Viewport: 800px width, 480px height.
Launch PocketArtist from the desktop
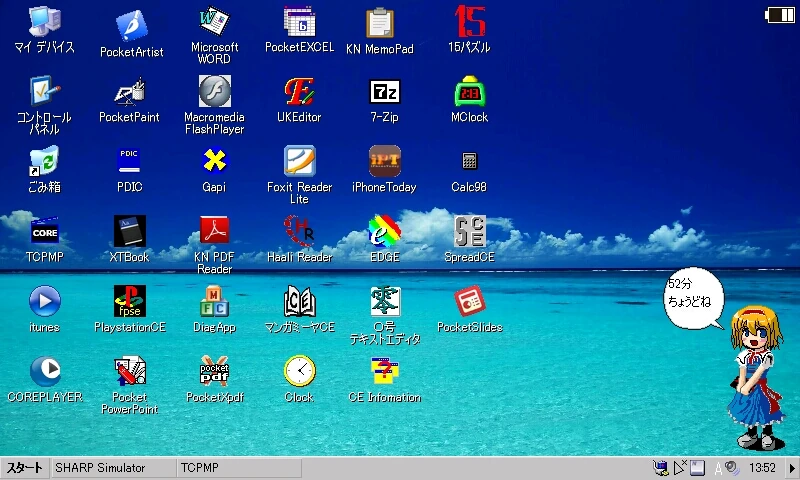coord(132,26)
